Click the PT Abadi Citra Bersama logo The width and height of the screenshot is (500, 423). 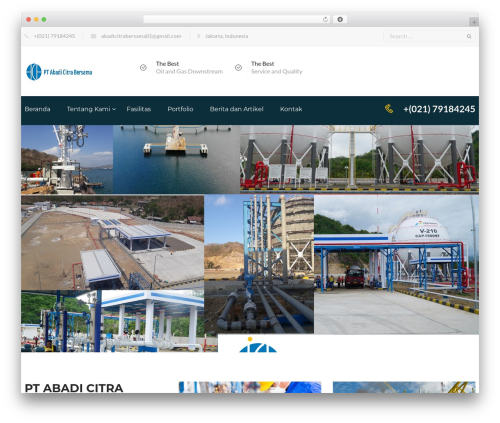click(59, 72)
